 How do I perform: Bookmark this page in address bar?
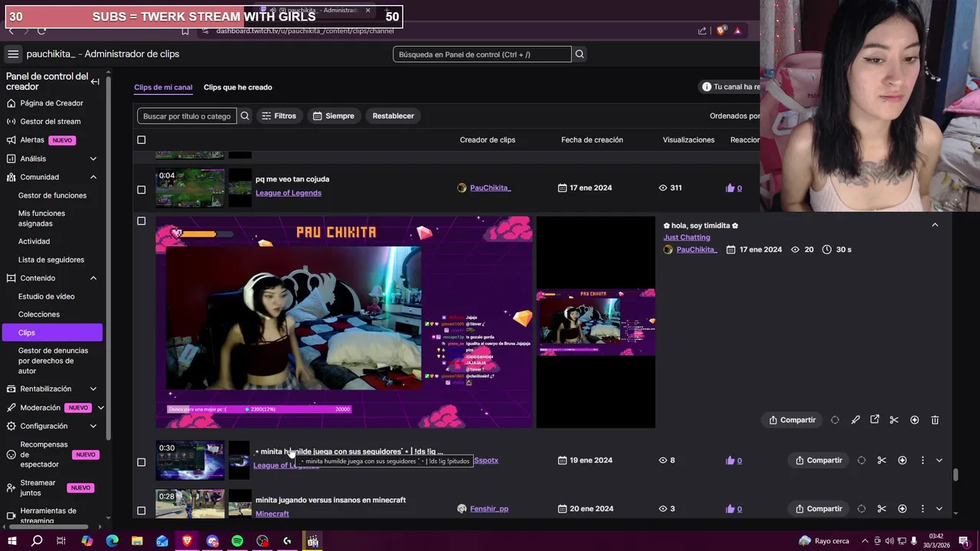pyautogui.click(x=185, y=31)
